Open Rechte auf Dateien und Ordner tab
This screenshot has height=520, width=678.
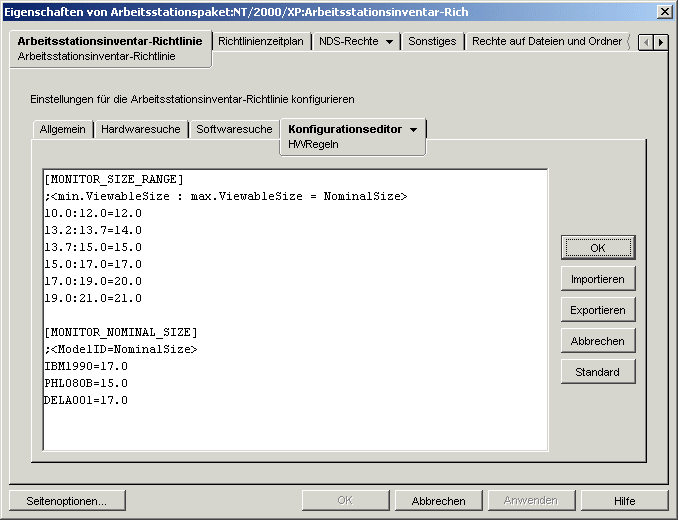click(x=547, y=41)
